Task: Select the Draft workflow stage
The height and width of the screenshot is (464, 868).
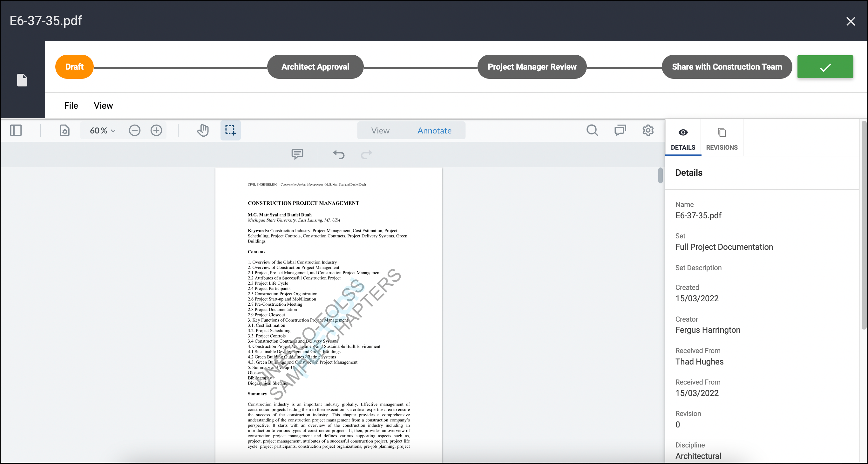Action: tap(74, 67)
